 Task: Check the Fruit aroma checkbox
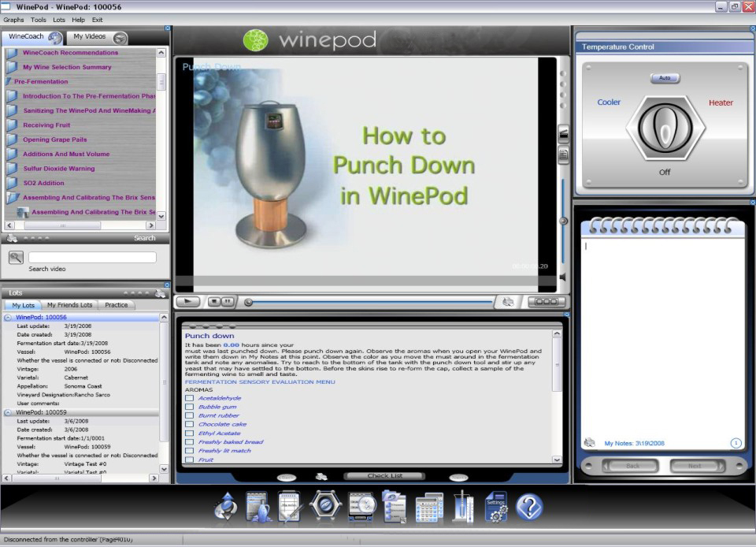coord(190,460)
